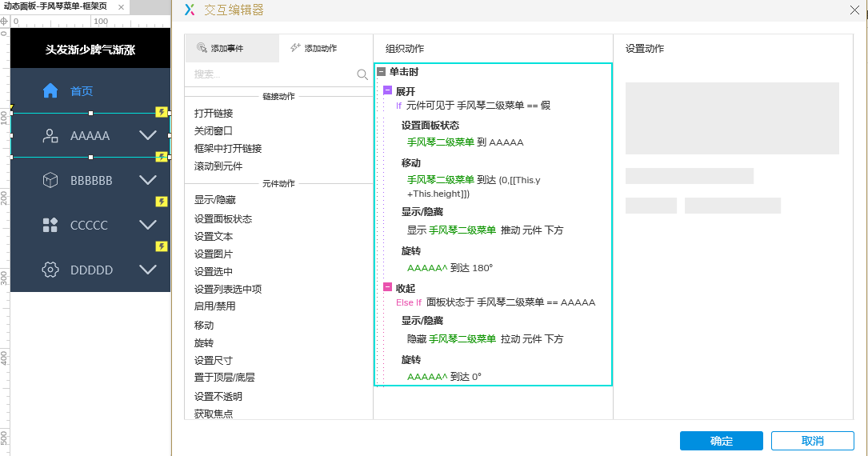Select the 设置选中 action

coord(214,272)
